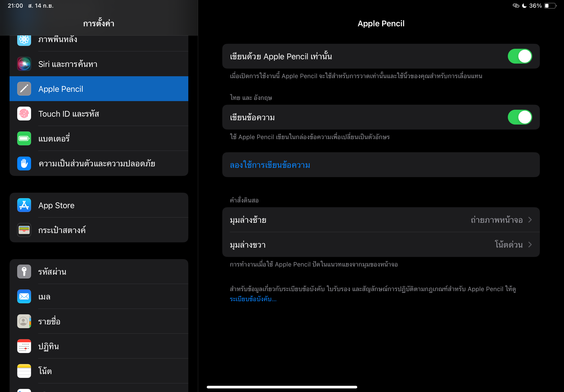Tap the Apple Pencil sidebar icon
This screenshot has width=564, height=392.
click(24, 89)
